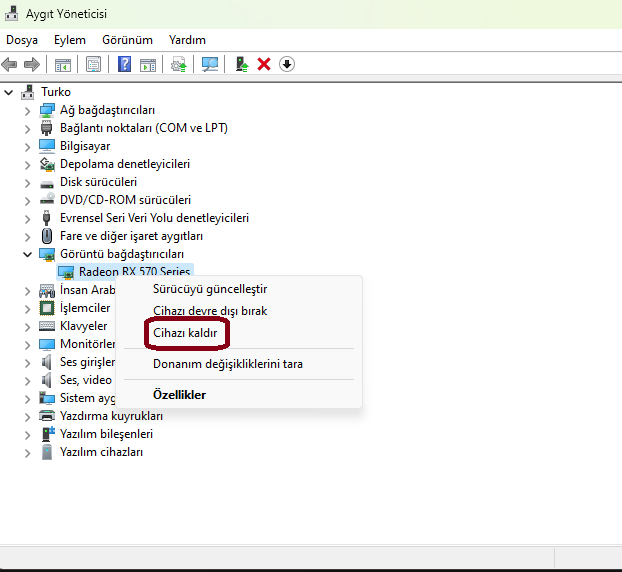Screen dimensions: 622x572
Task: Expand the Ses, video chevron
Action: click(x=27, y=381)
